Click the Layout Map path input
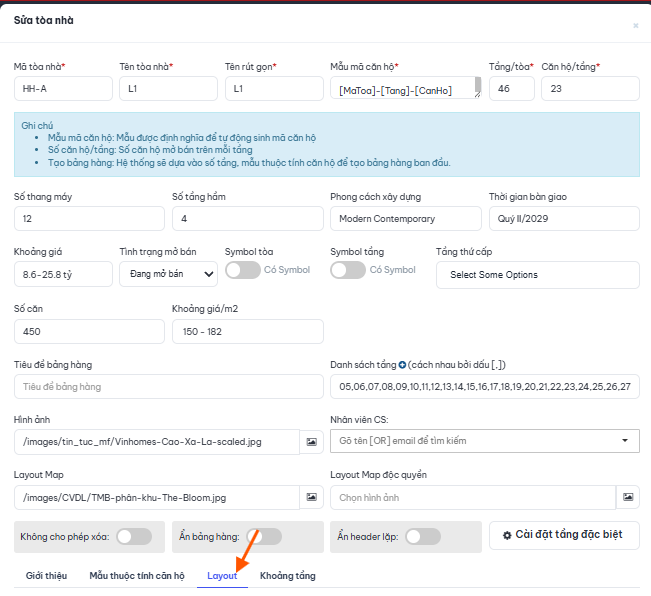651x596 pixels. [157, 497]
